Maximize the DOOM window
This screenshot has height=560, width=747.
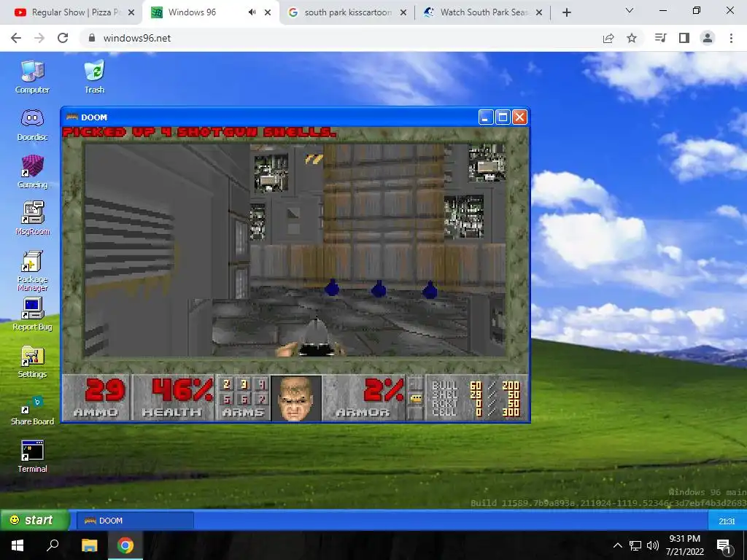[503, 117]
